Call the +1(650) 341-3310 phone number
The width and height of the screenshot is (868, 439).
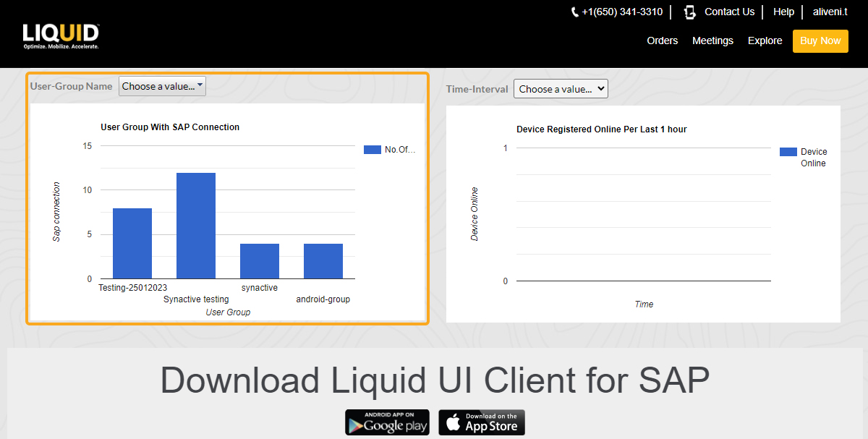[x=622, y=12]
